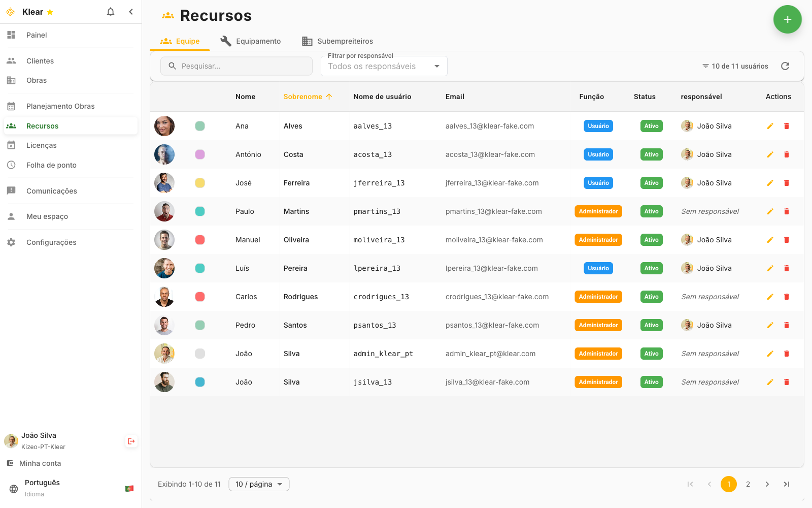Delete Pedro Santos with trash icon
The height and width of the screenshot is (508, 812).
787,325
